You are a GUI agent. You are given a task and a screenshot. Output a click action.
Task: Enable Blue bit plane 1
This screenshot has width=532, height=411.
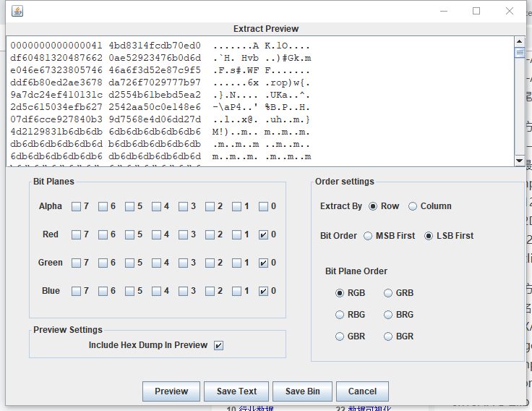point(236,291)
